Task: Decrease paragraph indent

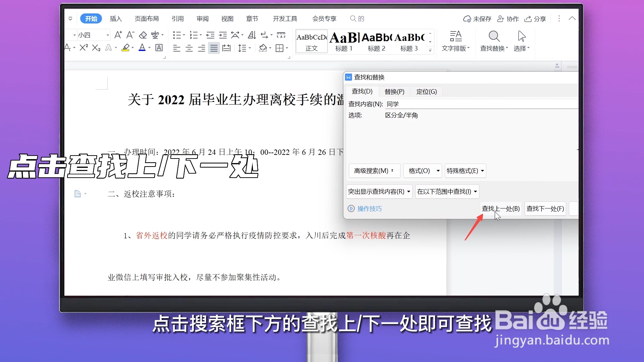Action: coord(210,35)
